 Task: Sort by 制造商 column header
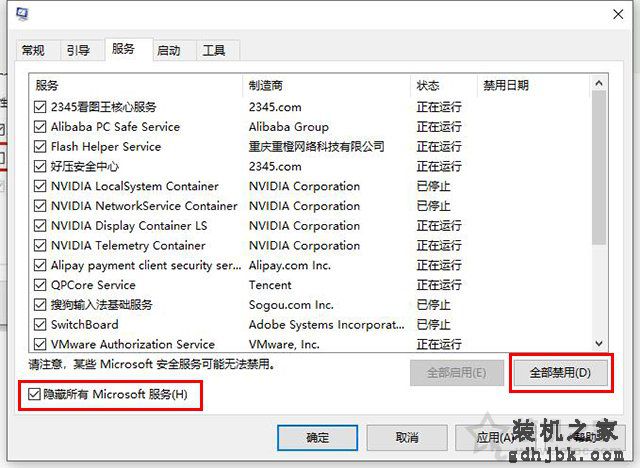coord(327,85)
